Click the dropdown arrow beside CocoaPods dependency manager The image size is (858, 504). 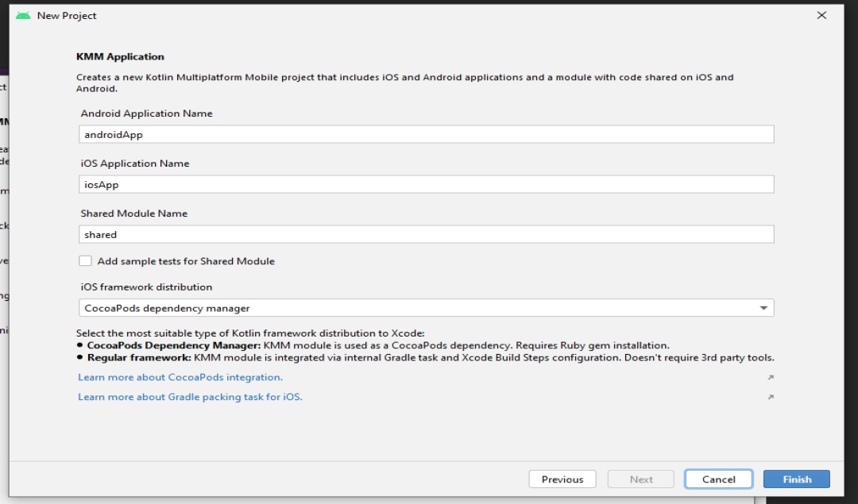763,308
